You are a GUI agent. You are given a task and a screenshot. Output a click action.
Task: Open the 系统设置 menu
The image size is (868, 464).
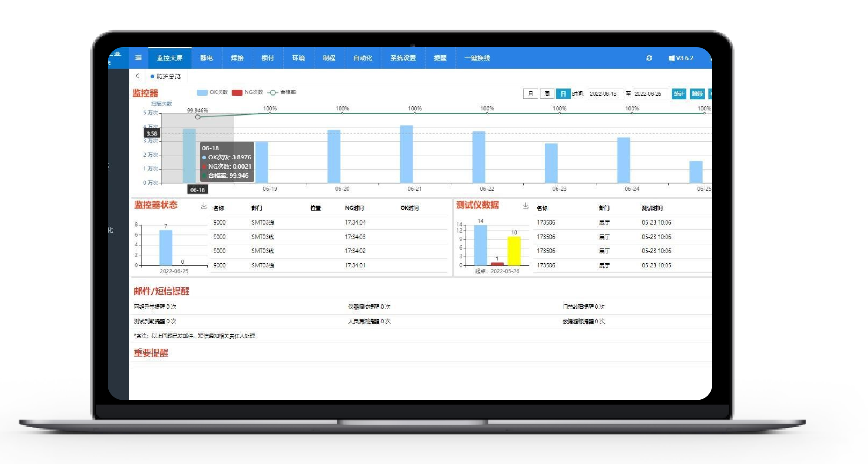pos(403,58)
